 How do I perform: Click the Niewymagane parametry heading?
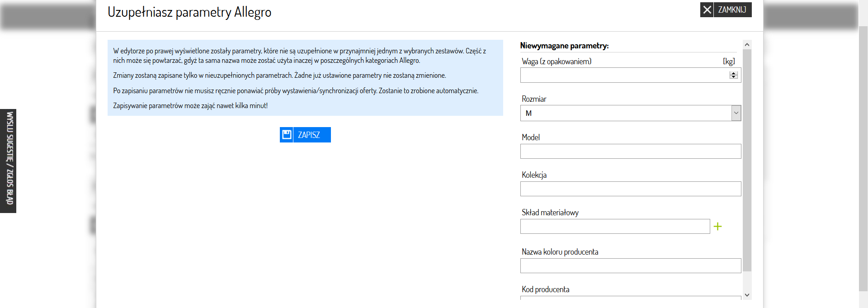564,46
